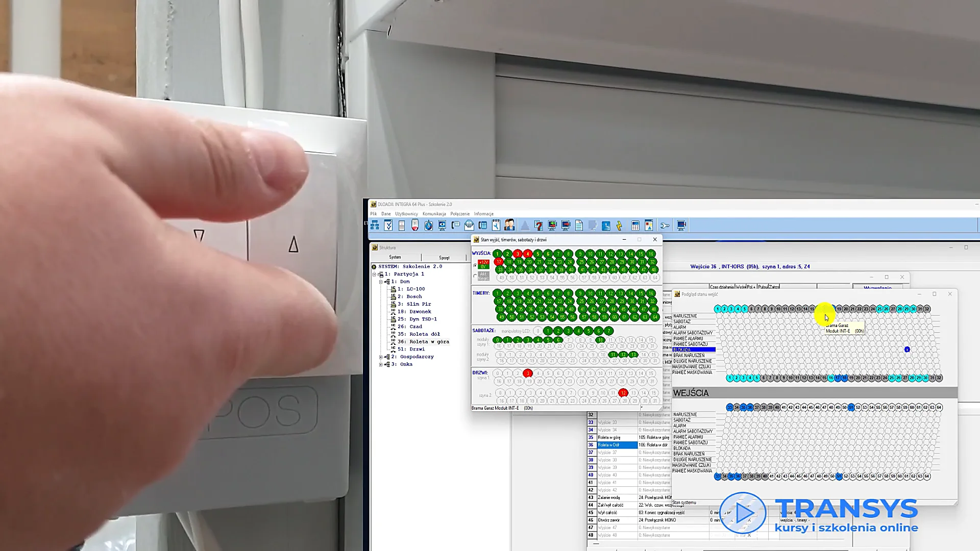980x551 pixels.
Task: Click red door indicator 3 in DRZWI szyna 1
Action: [528, 373]
